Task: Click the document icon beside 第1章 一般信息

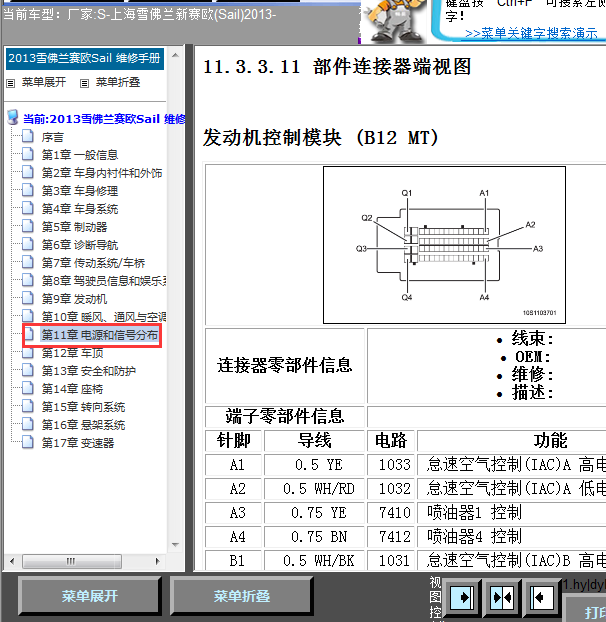Action: click(28, 154)
